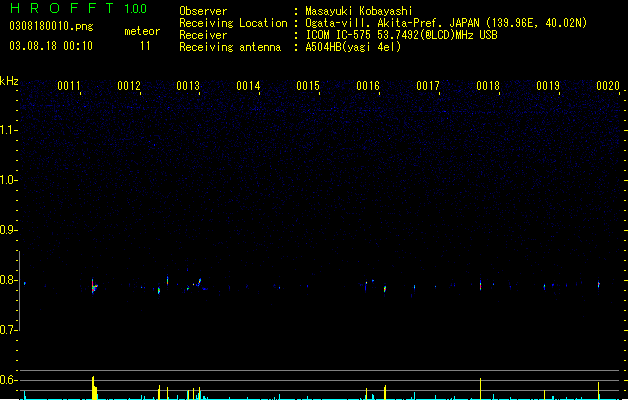Click the Observer name Masayuki Kobayashi

tap(359, 11)
